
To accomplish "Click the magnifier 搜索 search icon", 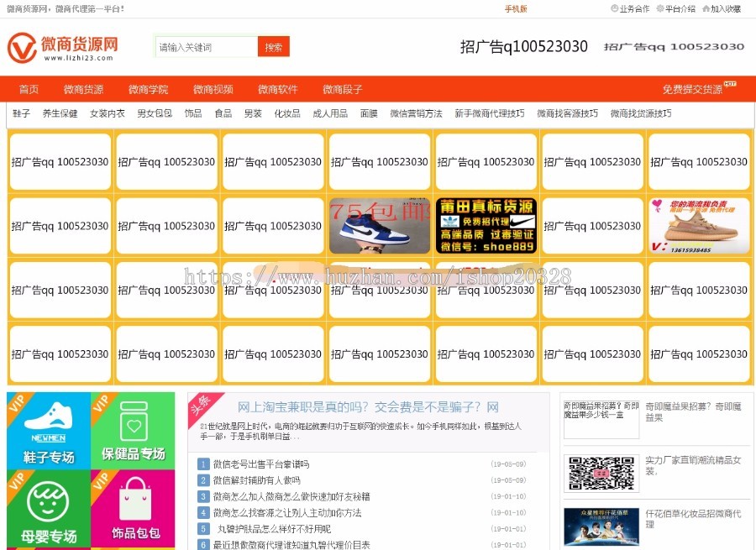I will (x=273, y=47).
